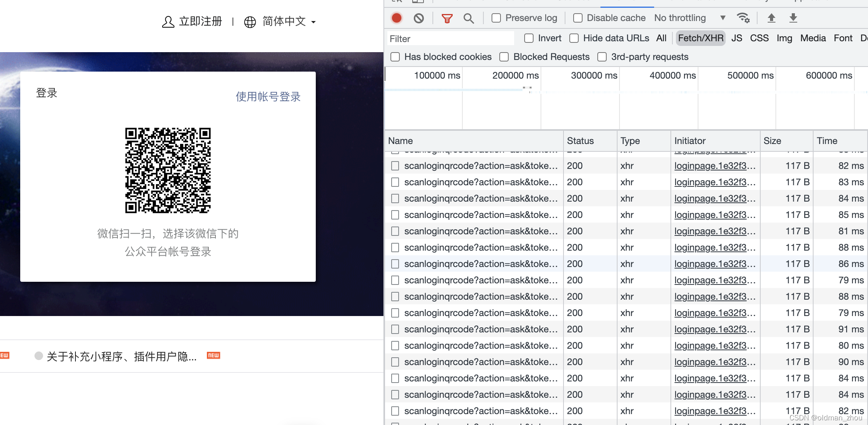
Task: Export HAR file download arrow
Action: point(793,18)
